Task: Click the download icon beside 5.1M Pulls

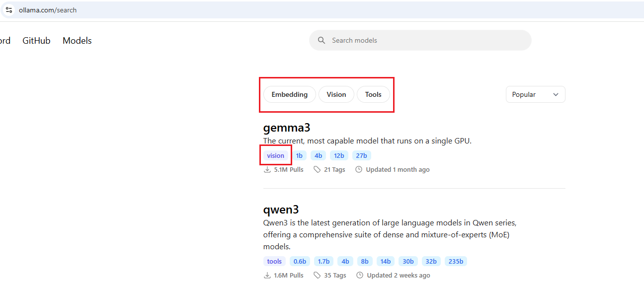Action: pos(267,169)
